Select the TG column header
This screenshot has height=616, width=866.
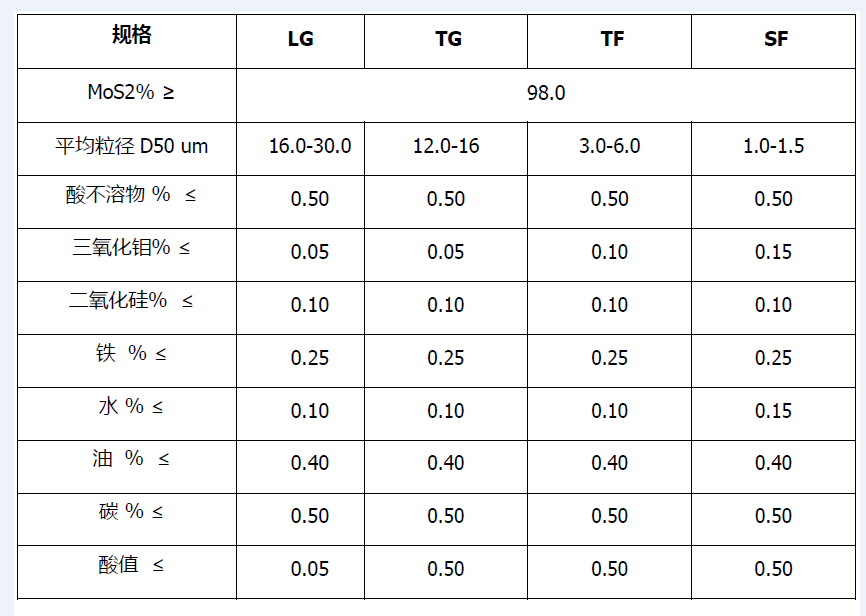point(448,40)
